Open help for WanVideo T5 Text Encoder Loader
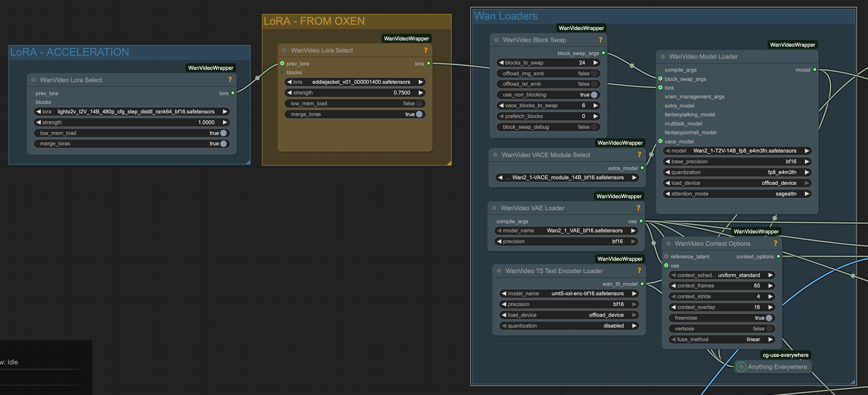Screen dimensions: 868x395 pyautogui.click(x=639, y=271)
